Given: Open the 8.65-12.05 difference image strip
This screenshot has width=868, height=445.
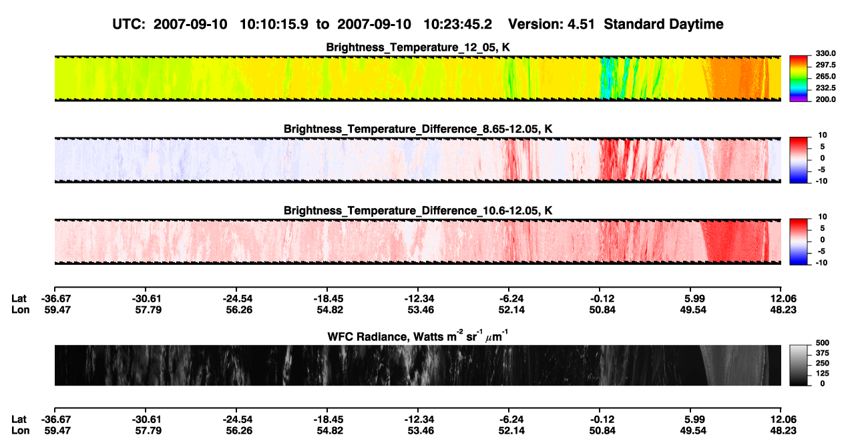Looking at the screenshot, I should tap(417, 159).
